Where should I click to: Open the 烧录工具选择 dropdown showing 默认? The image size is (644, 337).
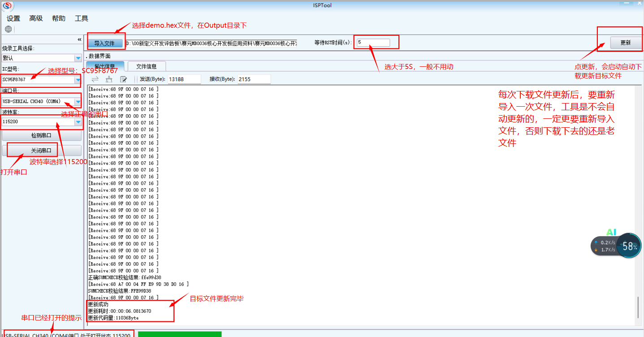point(41,58)
